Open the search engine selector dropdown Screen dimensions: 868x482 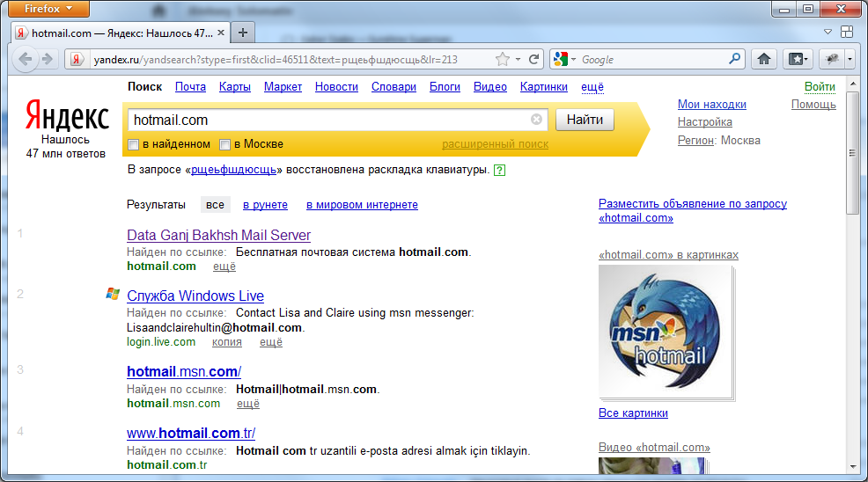(x=573, y=59)
